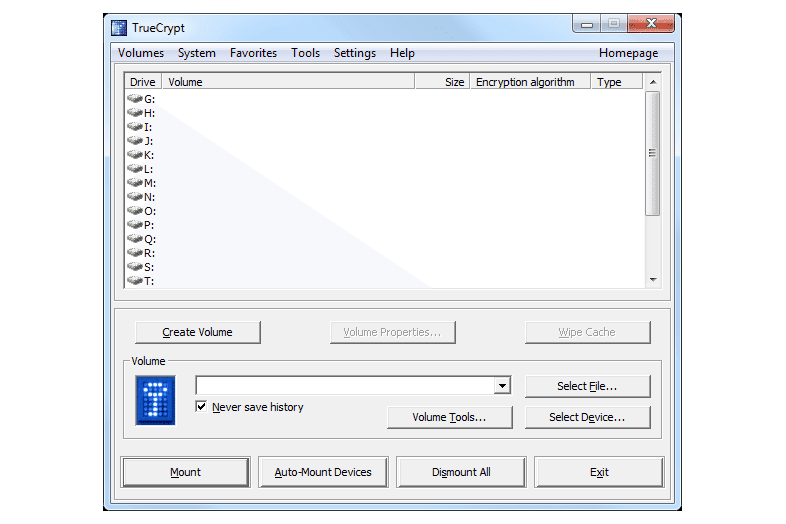
Task: Expand the volume path dropdown arrow
Action: tap(502, 386)
